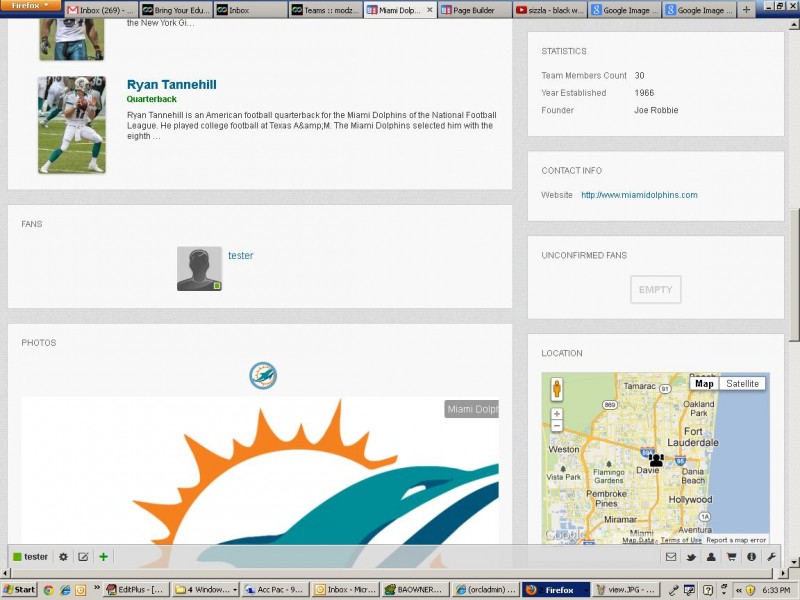800x600 pixels.
Task: Open the Start menu
Action: tap(19, 590)
